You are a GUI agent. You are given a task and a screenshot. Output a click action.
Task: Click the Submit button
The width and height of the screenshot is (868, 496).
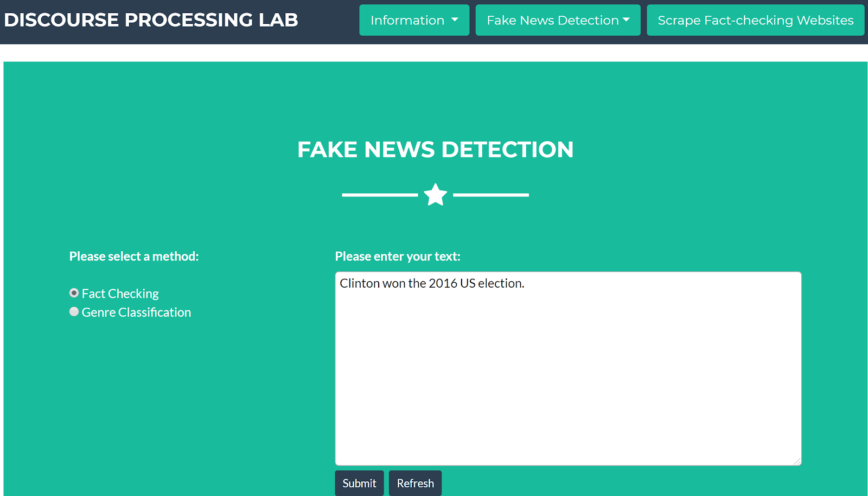coord(359,483)
